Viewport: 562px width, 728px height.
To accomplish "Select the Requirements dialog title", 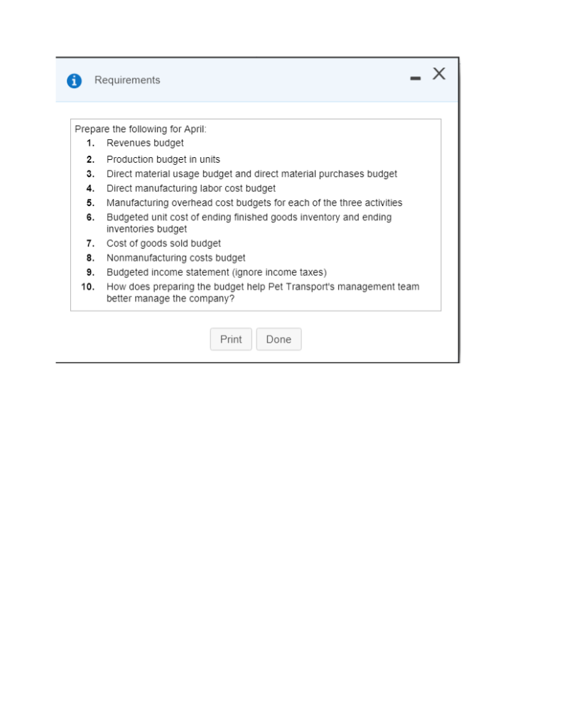I will click(127, 80).
